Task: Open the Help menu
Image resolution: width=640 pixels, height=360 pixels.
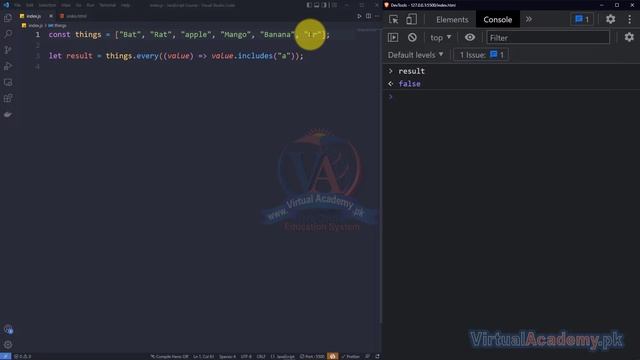Action: (126, 5)
